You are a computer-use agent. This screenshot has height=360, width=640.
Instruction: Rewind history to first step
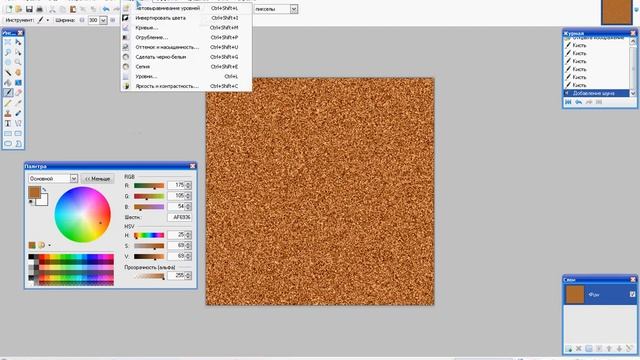pos(568,102)
